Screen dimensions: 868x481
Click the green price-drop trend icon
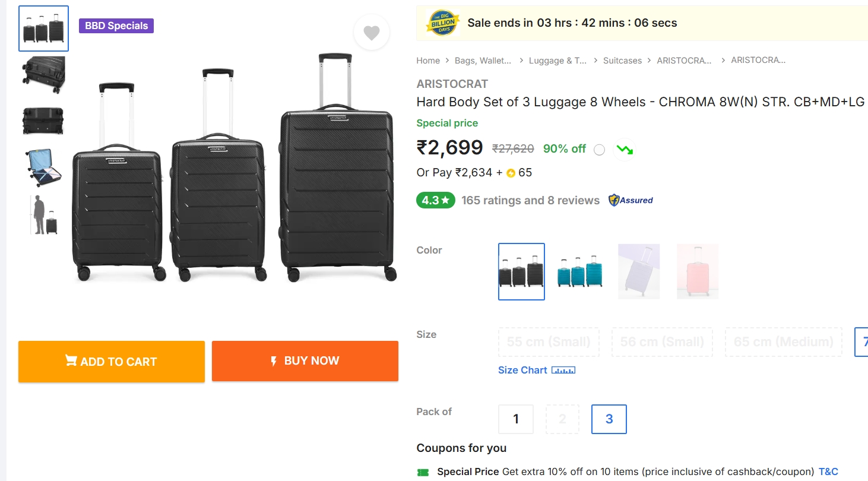(x=624, y=148)
